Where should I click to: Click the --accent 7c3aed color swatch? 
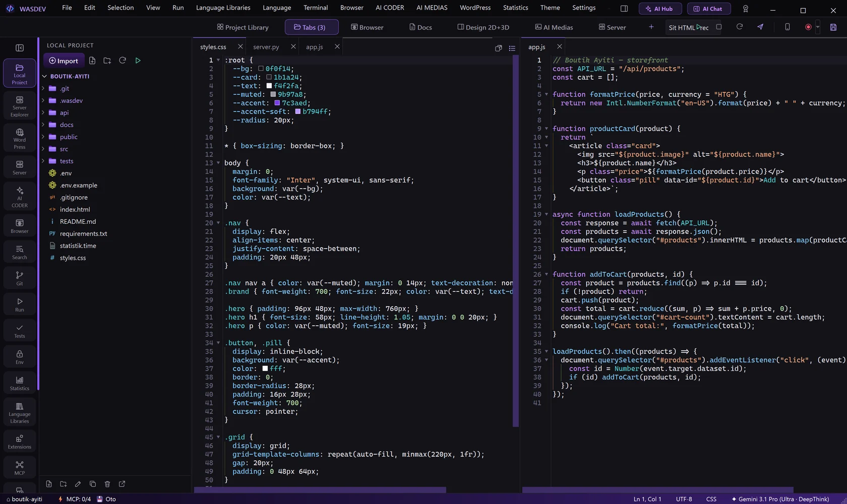pyautogui.click(x=277, y=103)
